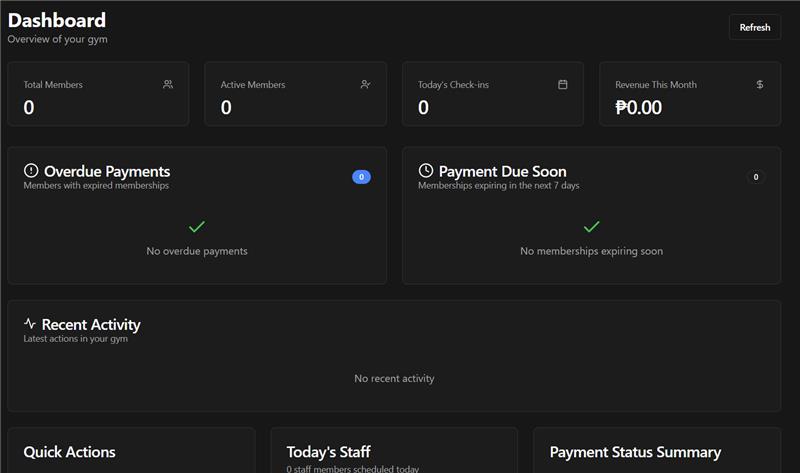Viewport: 800px width, 473px height.
Task: Select the Revenue This Month amount
Action: click(639, 108)
